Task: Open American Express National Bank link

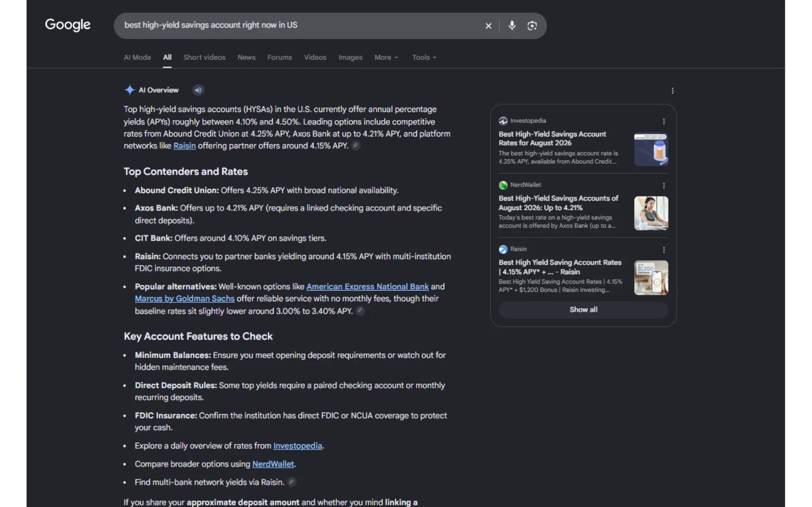Action: tap(367, 287)
